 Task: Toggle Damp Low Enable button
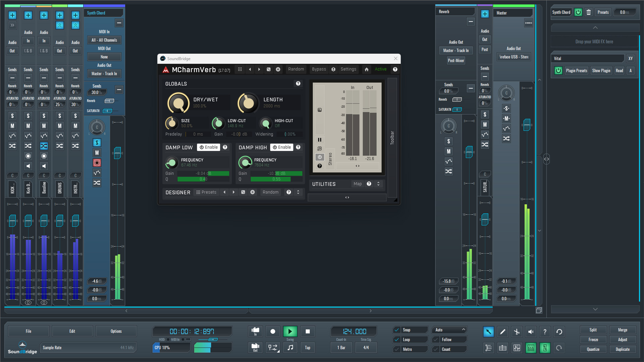pos(209,147)
